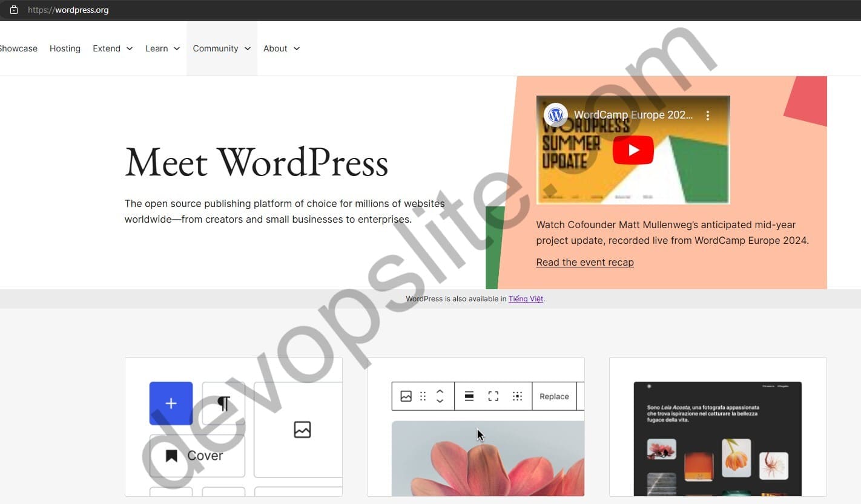Image resolution: width=861 pixels, height=504 pixels.
Task: Click the WordPress channel logo on video
Action: pyautogui.click(x=555, y=115)
